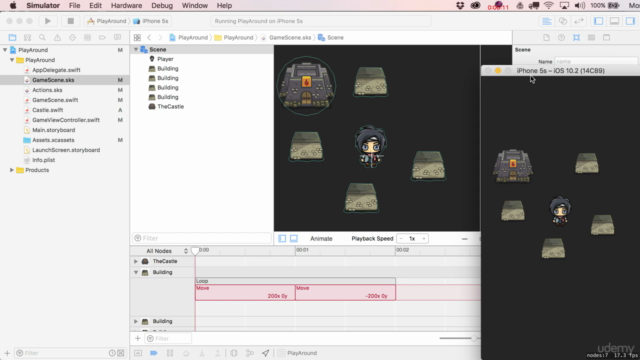Image resolution: width=640 pixels, height=360 pixels.
Task: Increase playback speed with plus
Action: click(x=424, y=238)
